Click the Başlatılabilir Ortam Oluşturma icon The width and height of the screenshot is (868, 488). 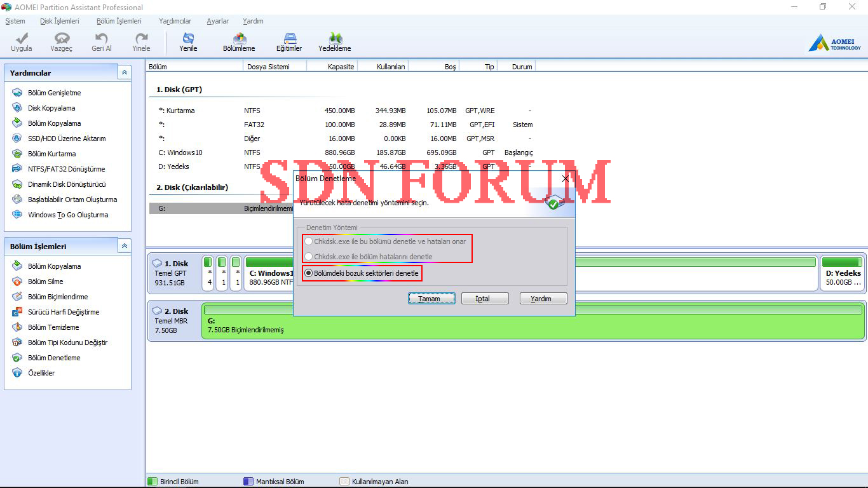pos(17,200)
